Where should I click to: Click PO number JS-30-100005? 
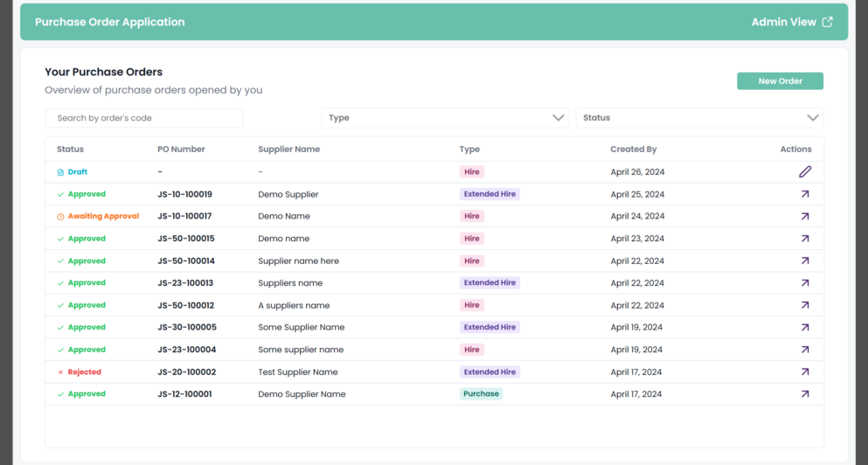[x=187, y=327]
